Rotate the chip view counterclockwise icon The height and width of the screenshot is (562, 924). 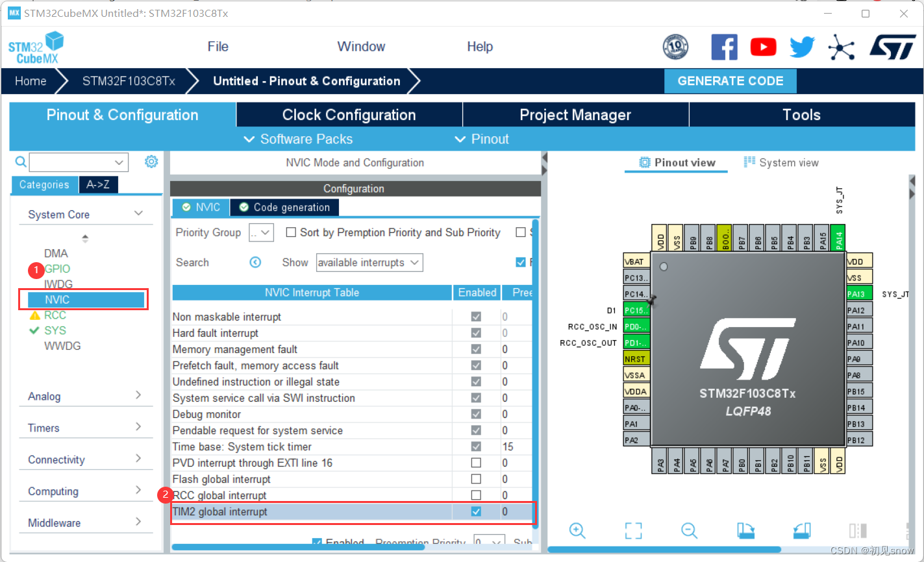coord(802,530)
